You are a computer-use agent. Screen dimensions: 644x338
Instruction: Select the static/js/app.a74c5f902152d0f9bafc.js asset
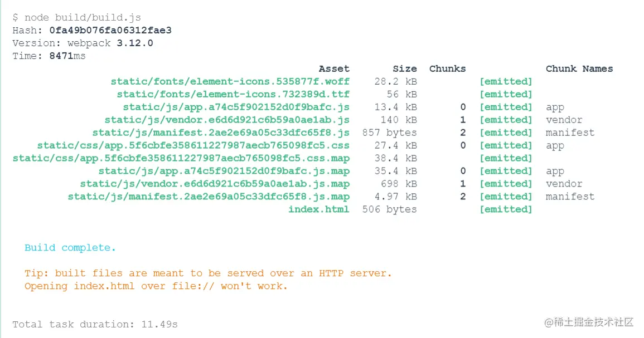coord(236,107)
